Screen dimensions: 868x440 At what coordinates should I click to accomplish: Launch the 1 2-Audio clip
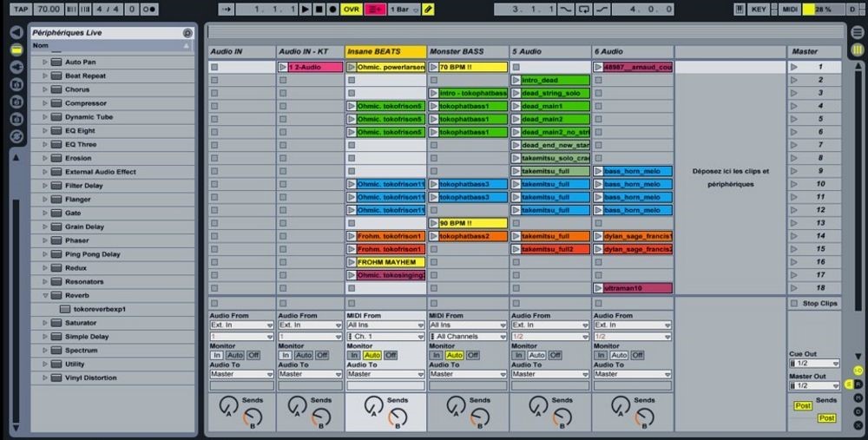coord(283,67)
